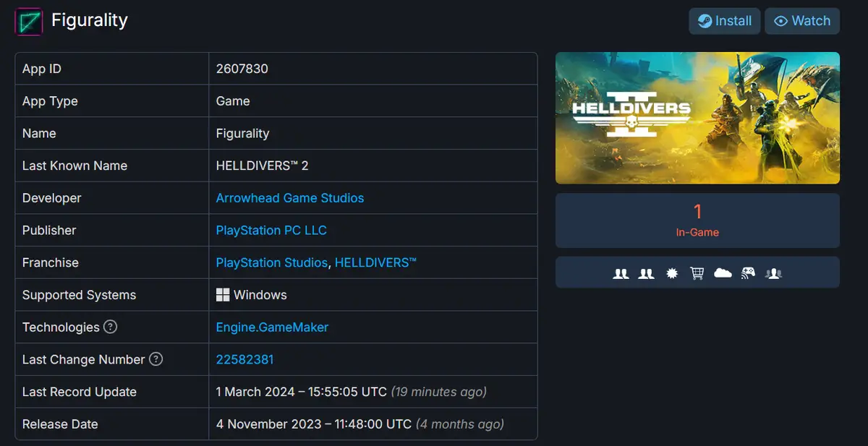Select the "4 November 2023 – 11:48:00 UTC" date
Image resolution: width=868 pixels, height=446 pixels.
pyautogui.click(x=314, y=424)
